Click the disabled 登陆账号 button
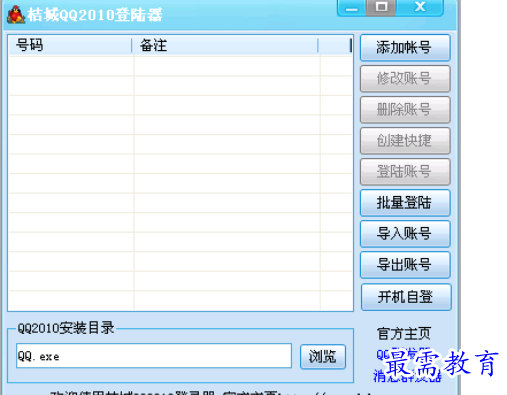 click(405, 172)
